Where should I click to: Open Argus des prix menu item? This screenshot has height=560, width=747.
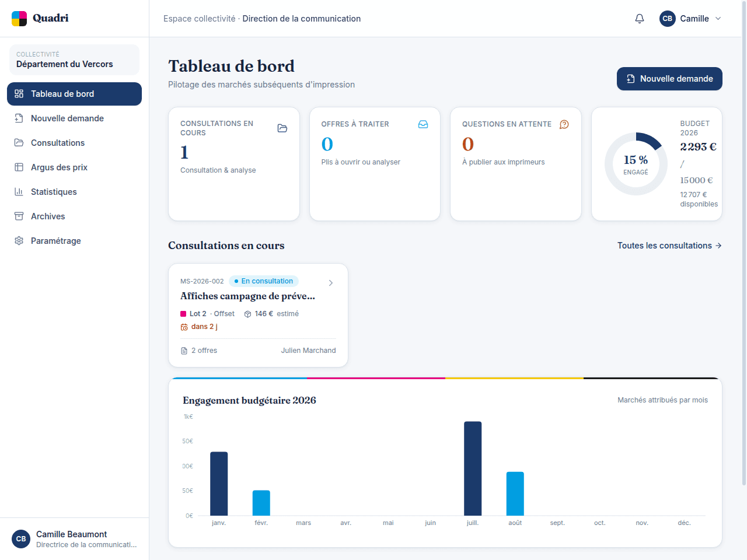coord(74,167)
